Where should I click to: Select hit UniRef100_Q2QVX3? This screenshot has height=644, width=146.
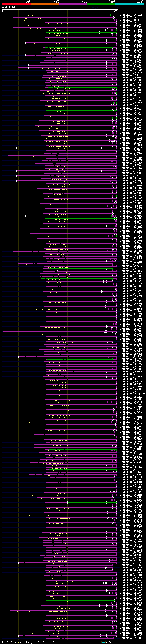coord(131,115)
